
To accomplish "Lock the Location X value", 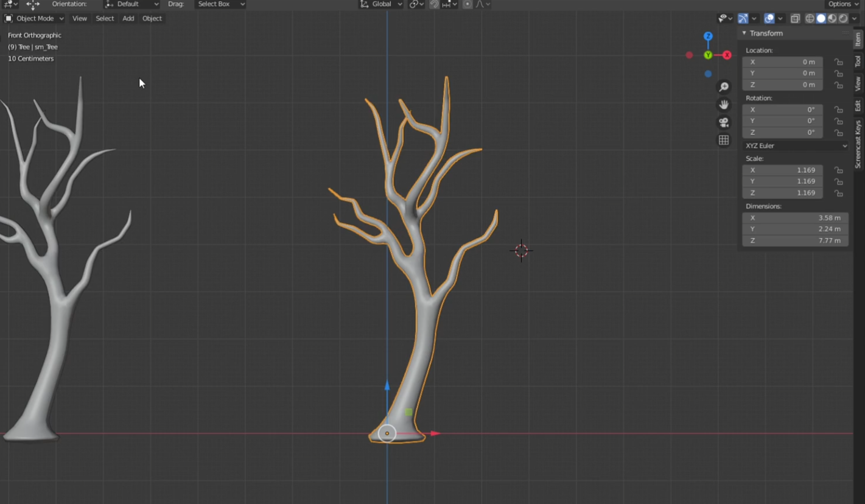I will 839,62.
